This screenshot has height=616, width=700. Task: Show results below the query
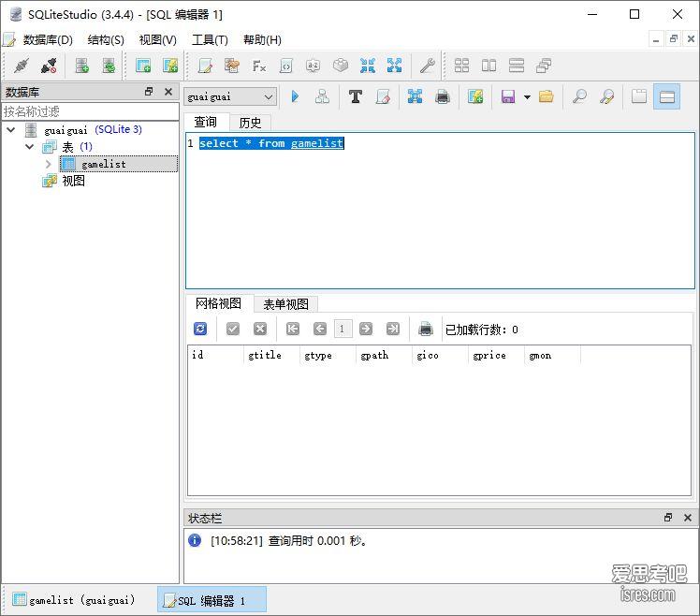(x=667, y=96)
